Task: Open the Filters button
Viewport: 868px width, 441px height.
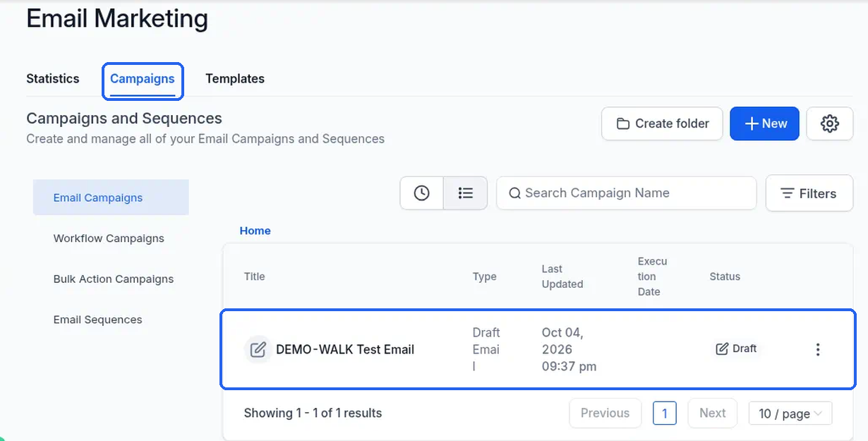Action: pyautogui.click(x=809, y=193)
